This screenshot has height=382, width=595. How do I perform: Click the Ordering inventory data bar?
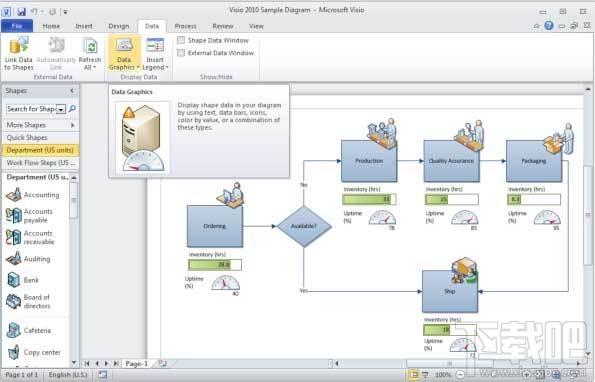pyautogui.click(x=215, y=264)
